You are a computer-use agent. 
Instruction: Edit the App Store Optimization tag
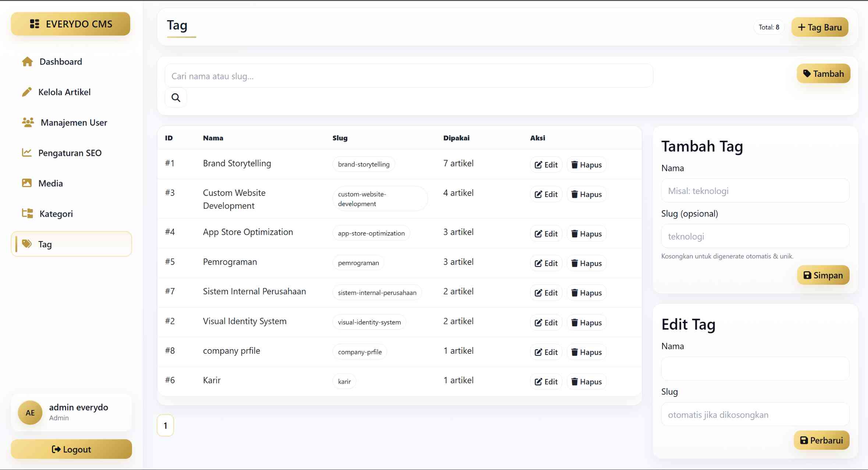[546, 234]
